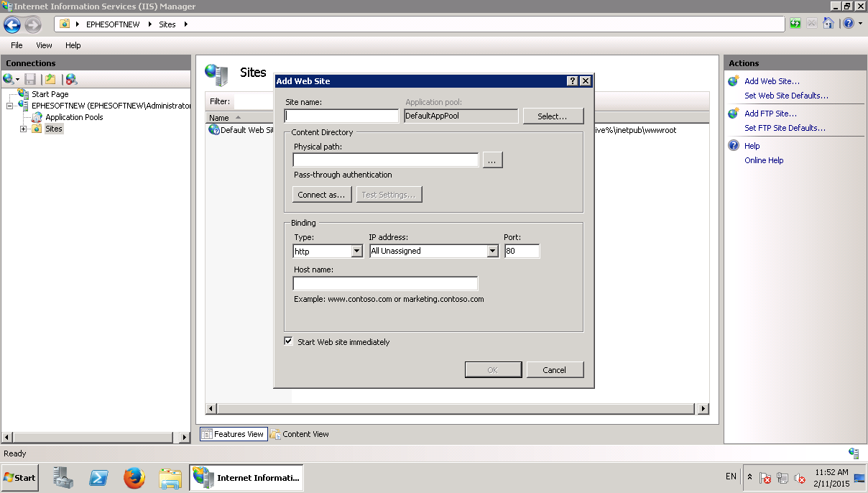Image resolution: width=868 pixels, height=493 pixels.
Task: Click the arrow after Sites in the address bar
Action: [185, 24]
